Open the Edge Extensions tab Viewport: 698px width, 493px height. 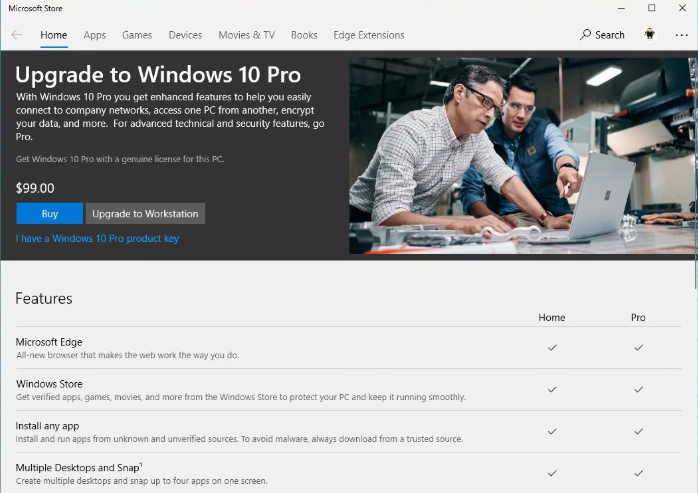pos(369,35)
